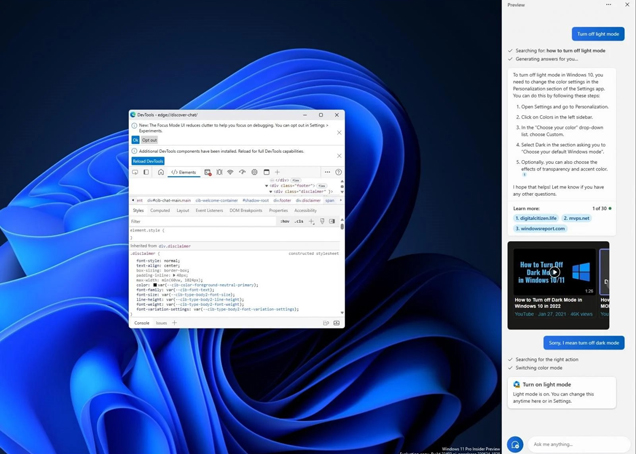The image size is (636, 454).
Task: Click the drawer expand icon at bottom right
Action: click(337, 323)
